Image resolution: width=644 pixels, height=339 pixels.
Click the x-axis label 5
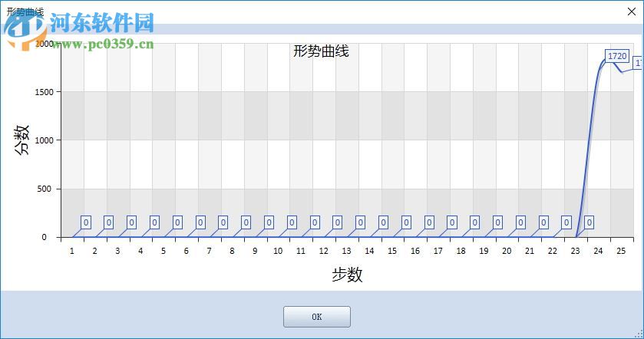pos(163,251)
